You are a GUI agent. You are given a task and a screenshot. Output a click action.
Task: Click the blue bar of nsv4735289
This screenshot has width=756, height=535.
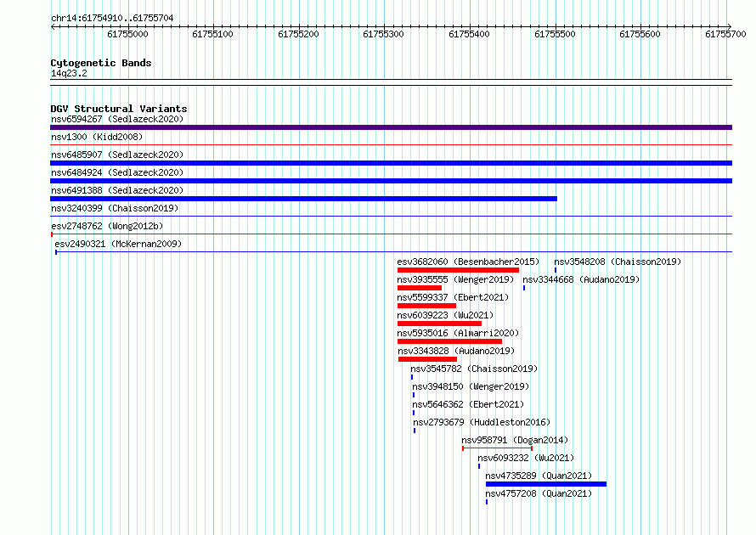tap(546, 484)
